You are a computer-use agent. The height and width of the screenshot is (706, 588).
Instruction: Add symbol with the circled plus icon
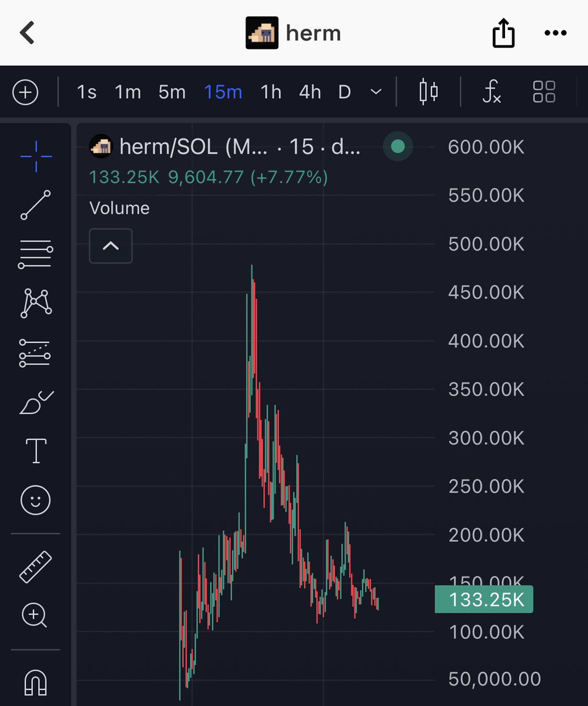(25, 92)
